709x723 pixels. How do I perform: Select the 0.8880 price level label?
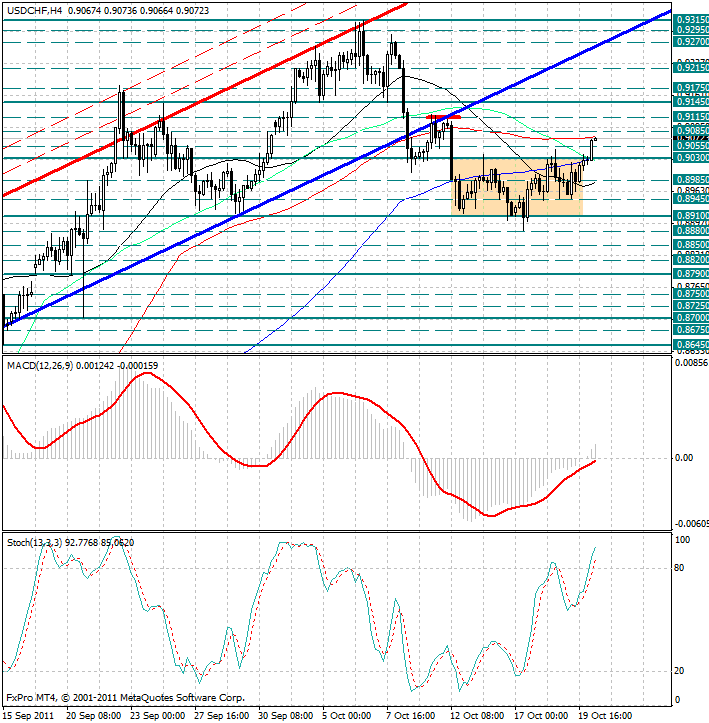691,230
